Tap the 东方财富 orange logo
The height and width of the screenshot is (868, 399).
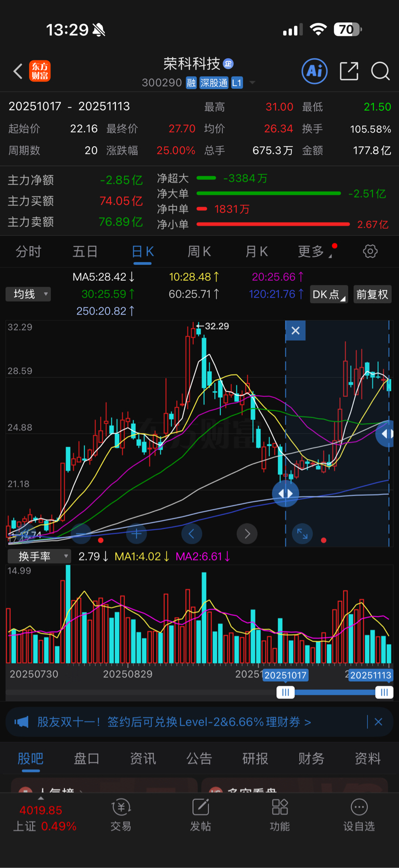click(x=40, y=71)
